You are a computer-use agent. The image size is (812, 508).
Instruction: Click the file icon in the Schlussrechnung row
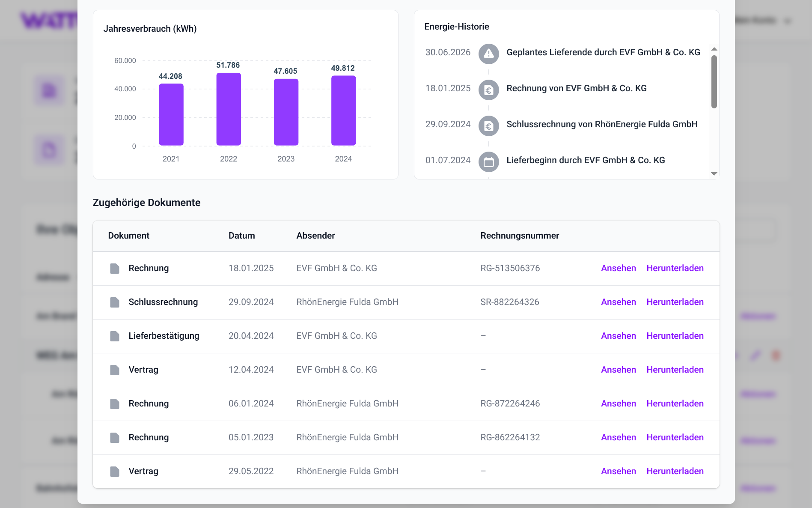tap(114, 302)
